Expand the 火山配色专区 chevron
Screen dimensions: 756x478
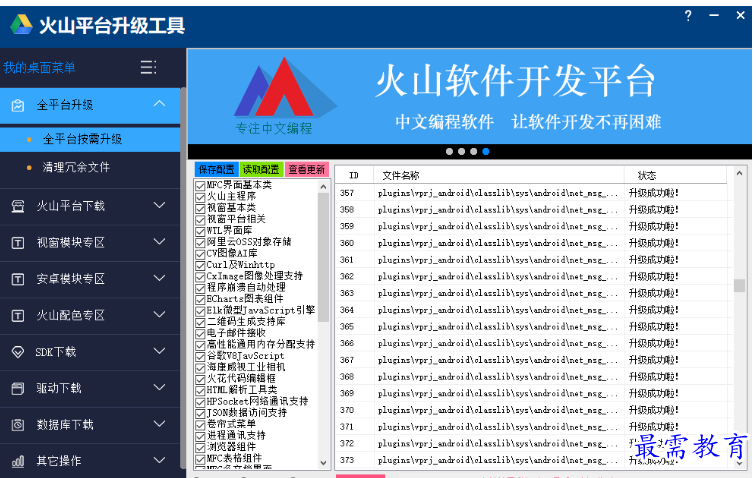pyautogui.click(x=160, y=315)
